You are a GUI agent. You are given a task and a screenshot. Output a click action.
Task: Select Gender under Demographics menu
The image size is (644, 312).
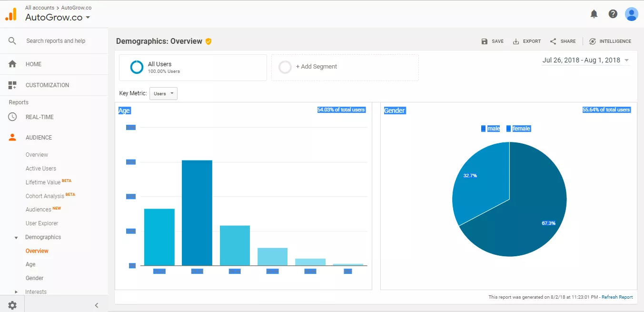[x=35, y=278]
